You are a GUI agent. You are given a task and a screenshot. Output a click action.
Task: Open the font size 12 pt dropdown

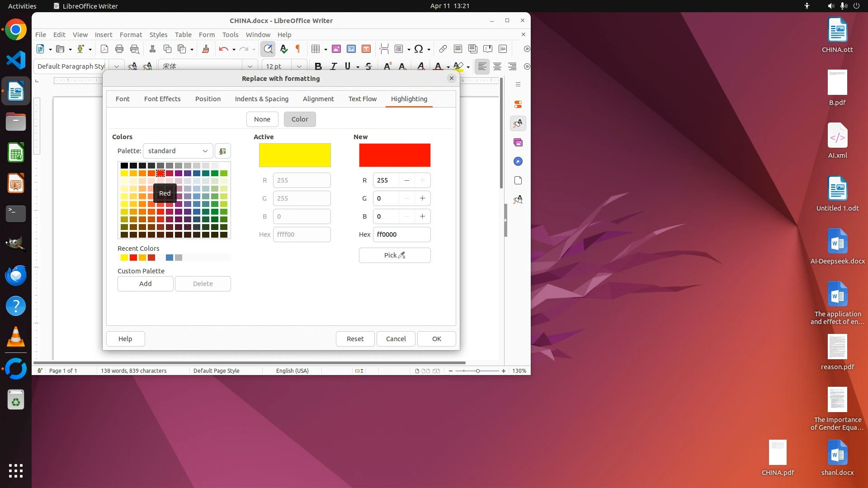(299, 66)
